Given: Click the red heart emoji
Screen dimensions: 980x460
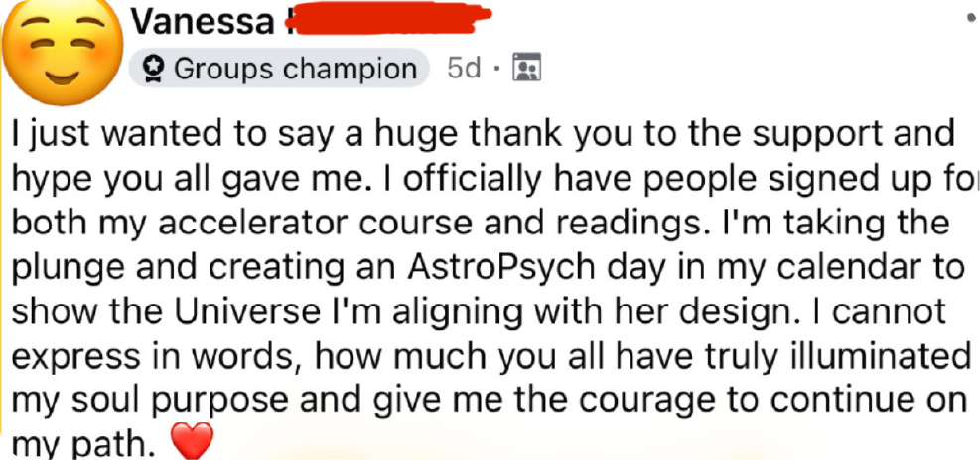Looking at the screenshot, I should (192, 442).
